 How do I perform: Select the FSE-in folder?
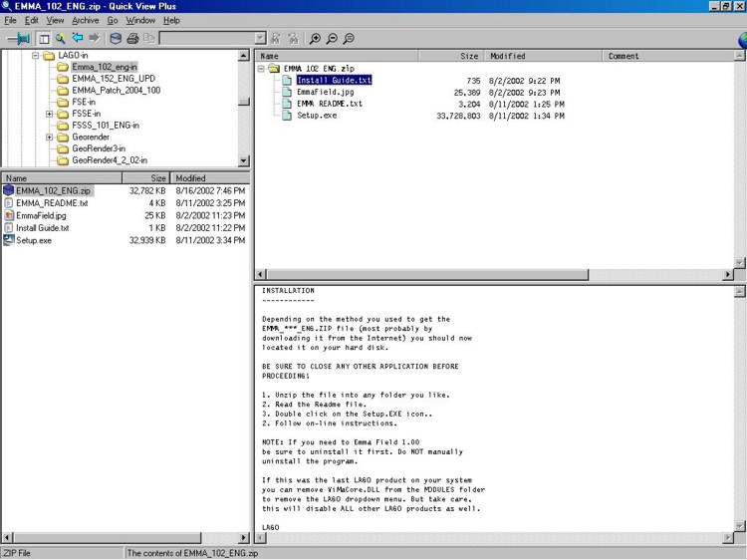click(84, 102)
